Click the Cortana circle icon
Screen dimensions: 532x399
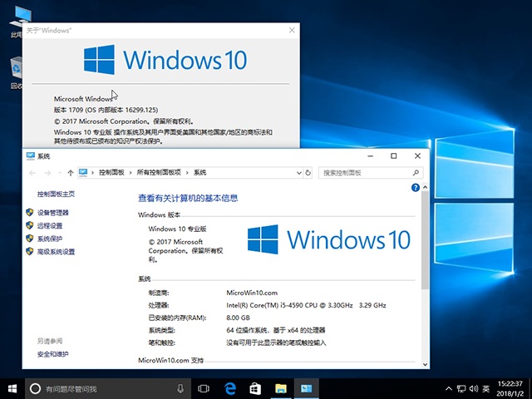click(x=35, y=389)
